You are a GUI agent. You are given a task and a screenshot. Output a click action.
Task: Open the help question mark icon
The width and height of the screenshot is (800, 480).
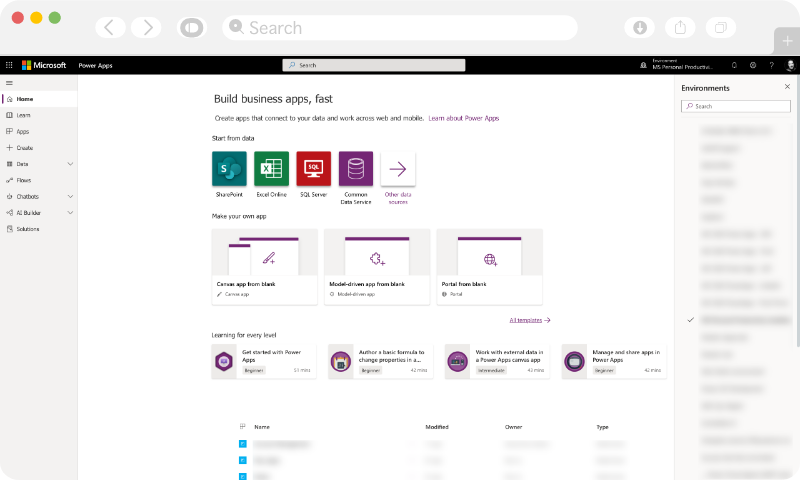[x=771, y=65]
